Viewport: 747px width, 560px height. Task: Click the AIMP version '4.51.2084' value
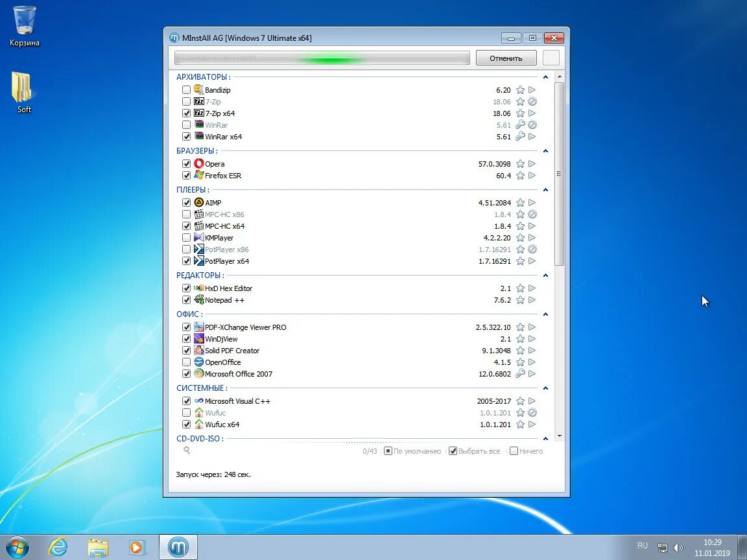[495, 203]
